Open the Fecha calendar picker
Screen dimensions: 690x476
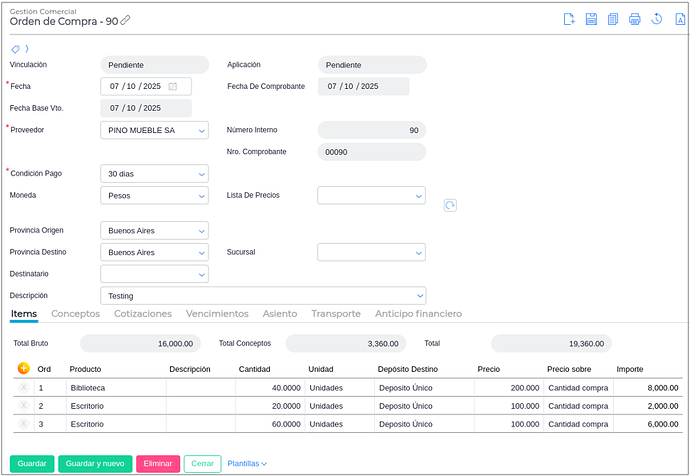[173, 86]
